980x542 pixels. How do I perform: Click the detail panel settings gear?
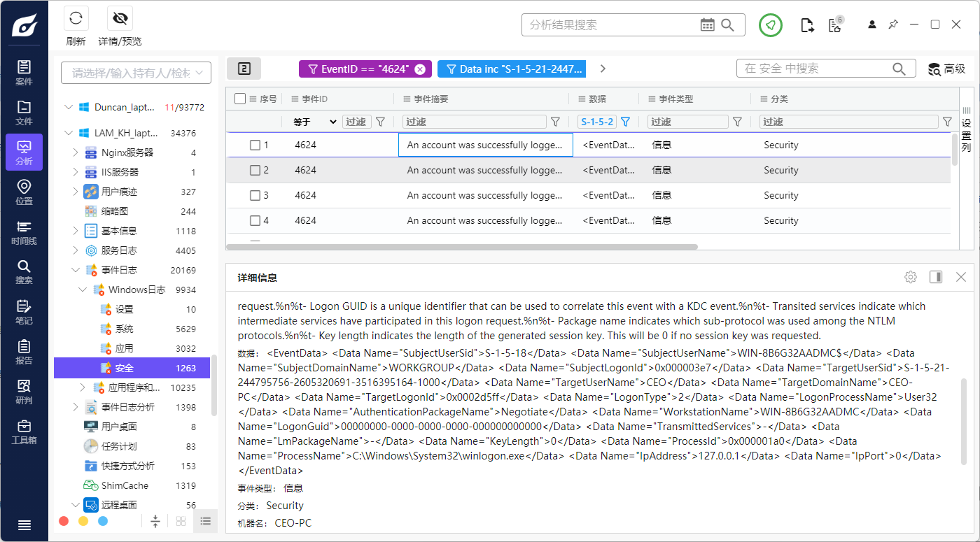coord(911,277)
